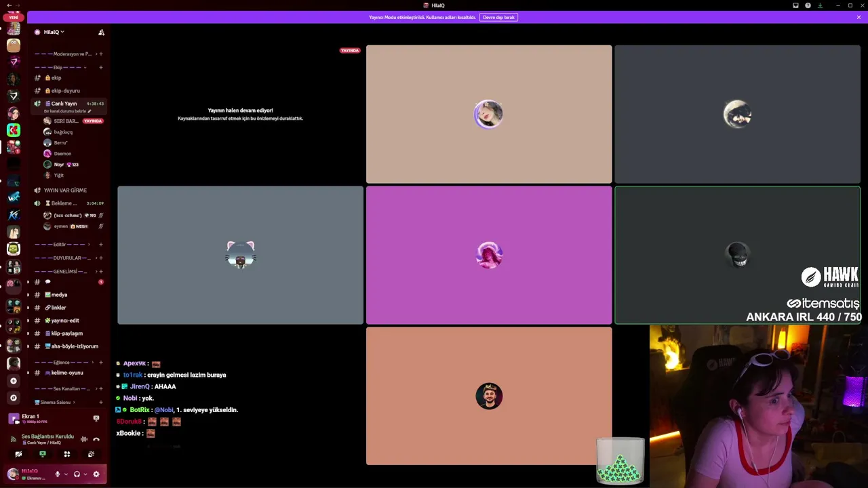Toggle noise suppression waveform icon
Viewport: 868px width, 488px height.
click(84, 439)
